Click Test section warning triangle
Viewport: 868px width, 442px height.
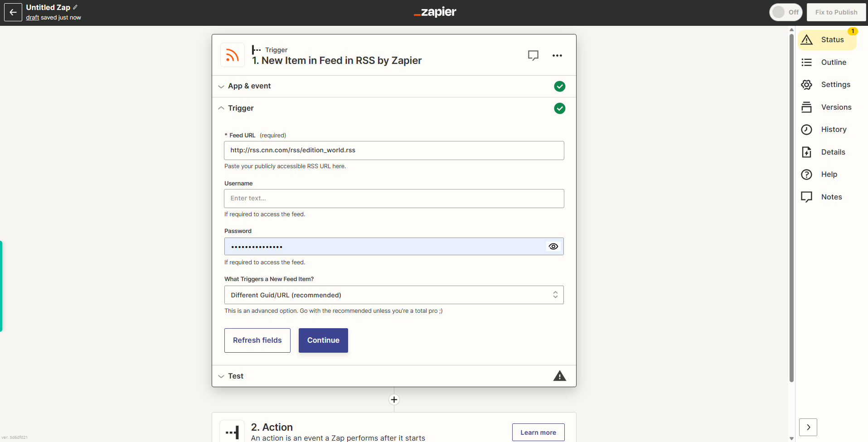pos(560,376)
